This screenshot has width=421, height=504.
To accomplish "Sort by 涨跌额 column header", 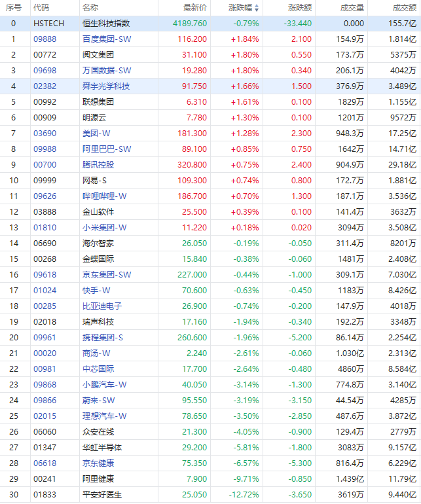I will pos(300,8).
